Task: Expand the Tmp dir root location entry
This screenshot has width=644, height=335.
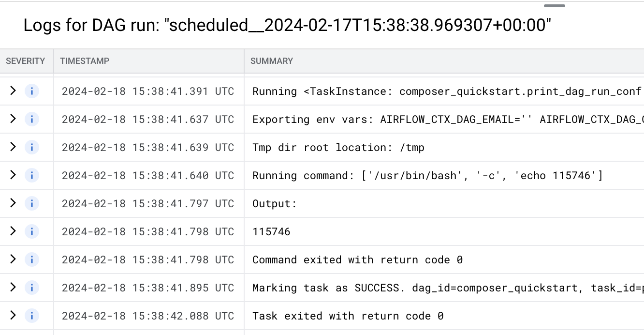Action: pyautogui.click(x=13, y=147)
